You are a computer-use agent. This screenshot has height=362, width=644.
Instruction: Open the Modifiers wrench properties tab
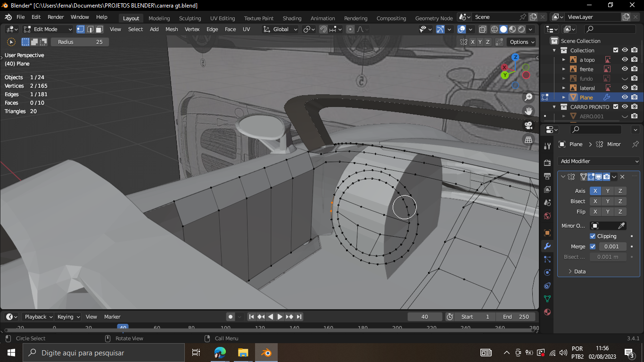point(547,246)
